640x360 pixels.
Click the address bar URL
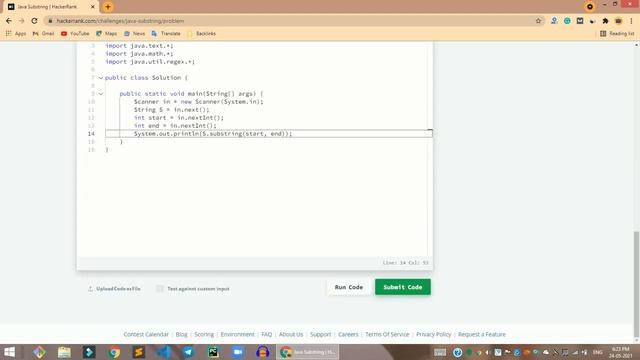[x=120, y=21]
